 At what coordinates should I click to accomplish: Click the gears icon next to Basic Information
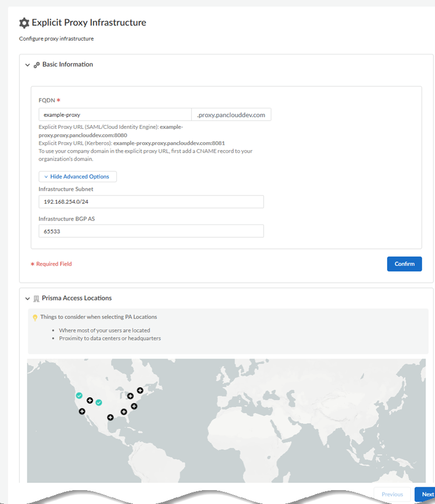[x=36, y=64]
